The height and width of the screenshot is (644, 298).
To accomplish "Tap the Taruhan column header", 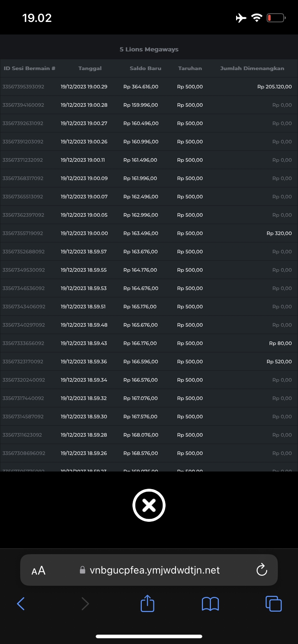I will coord(190,68).
